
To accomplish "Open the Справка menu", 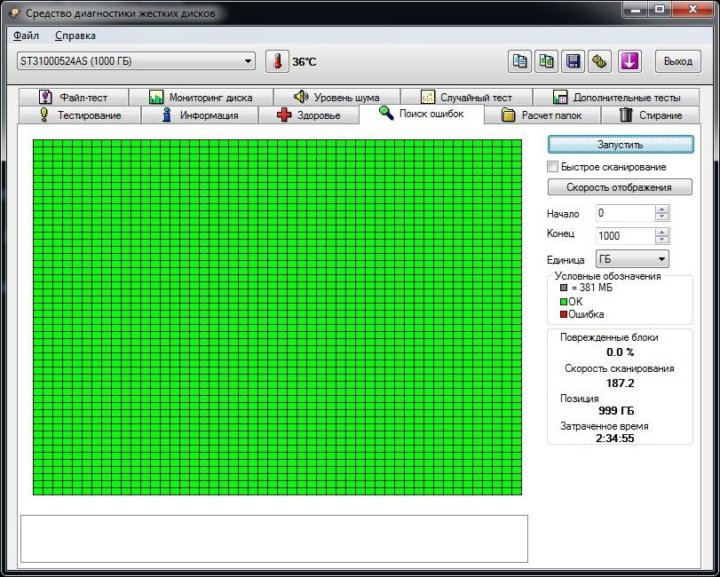I will pyautogui.click(x=75, y=36).
